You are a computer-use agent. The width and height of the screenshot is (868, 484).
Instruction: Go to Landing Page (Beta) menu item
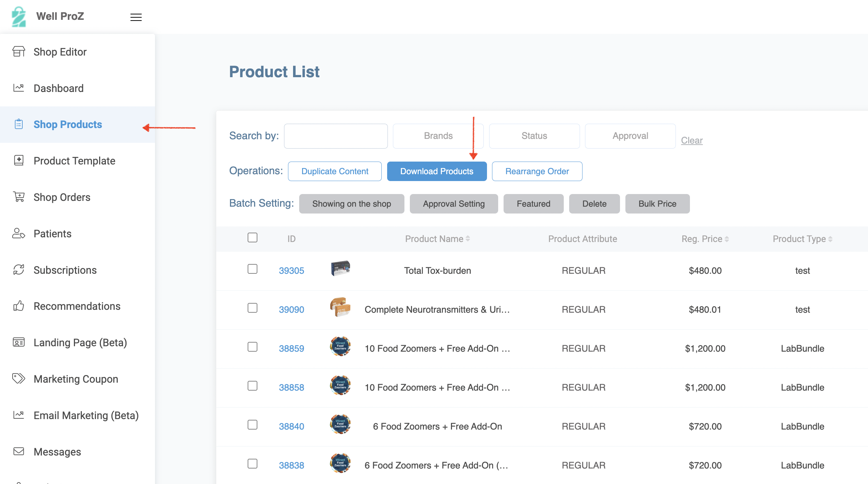click(x=80, y=343)
